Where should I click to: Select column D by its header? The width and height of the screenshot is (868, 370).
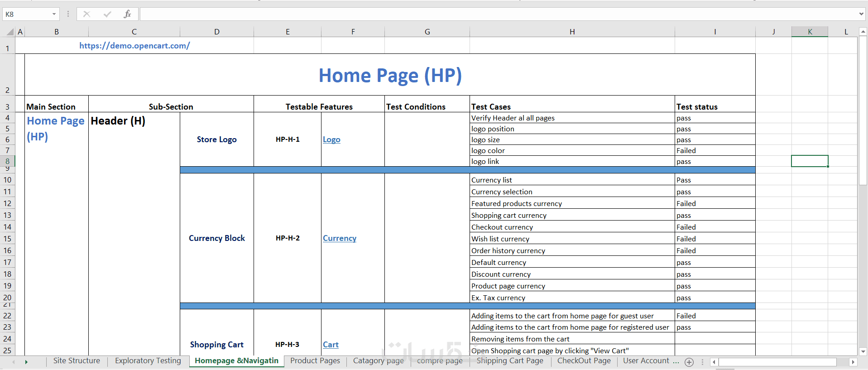[217, 32]
